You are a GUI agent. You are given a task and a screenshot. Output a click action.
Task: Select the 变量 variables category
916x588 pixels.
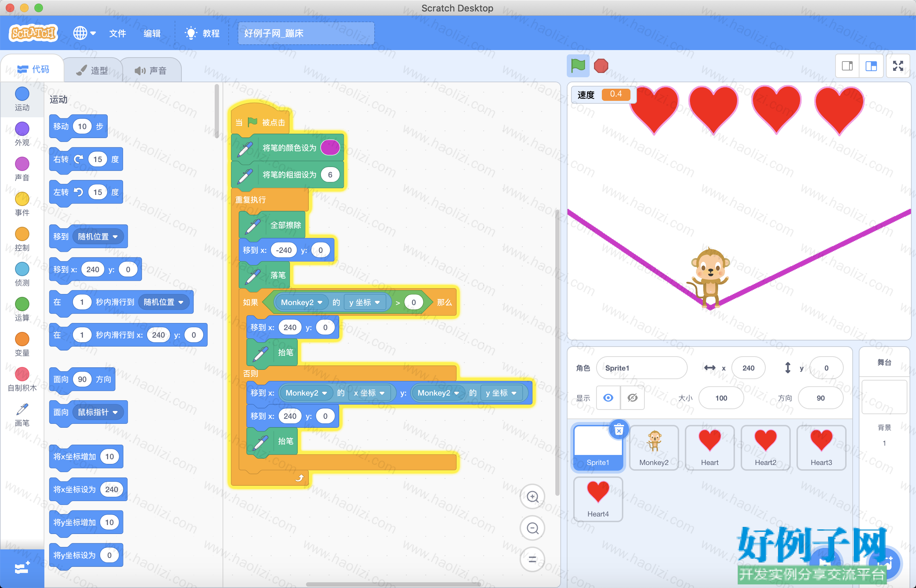[22, 345]
